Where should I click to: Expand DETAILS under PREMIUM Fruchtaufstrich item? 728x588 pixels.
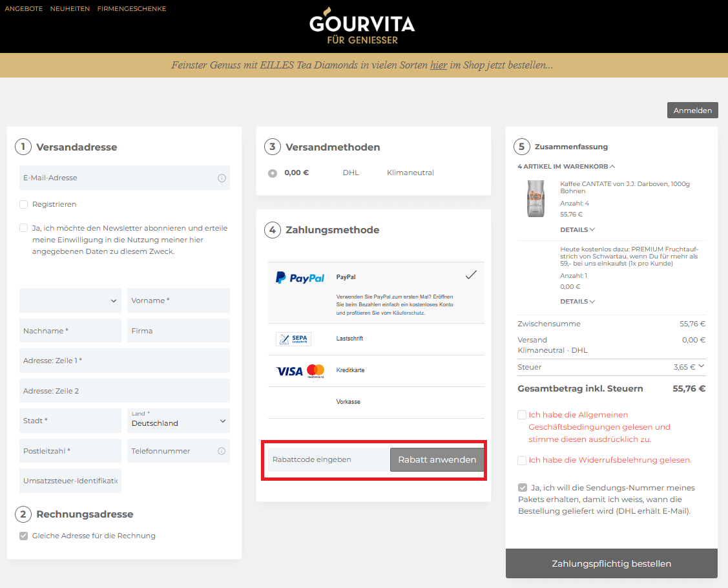(x=577, y=302)
